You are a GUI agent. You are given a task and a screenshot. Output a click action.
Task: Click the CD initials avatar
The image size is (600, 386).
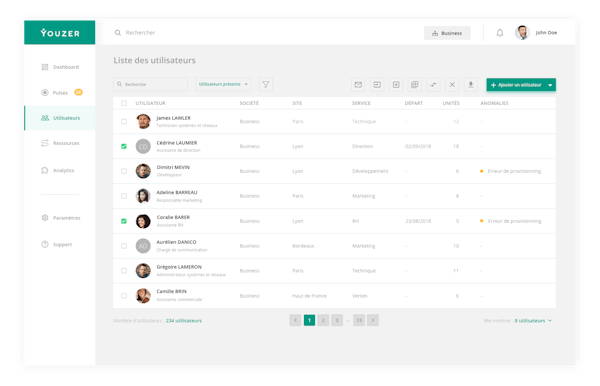[x=143, y=147]
